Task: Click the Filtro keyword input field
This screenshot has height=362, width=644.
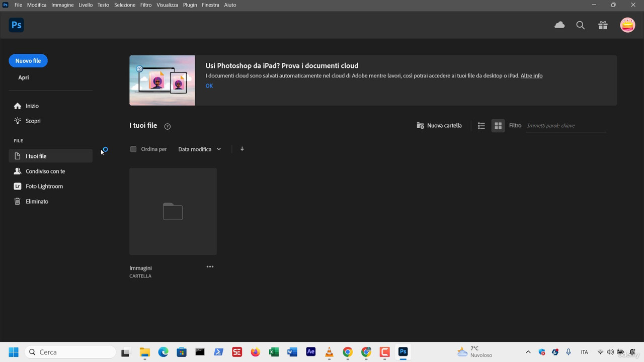Action: pos(566,126)
